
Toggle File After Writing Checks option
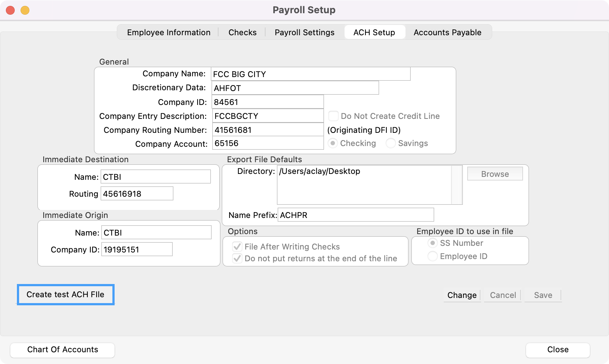[238, 247]
